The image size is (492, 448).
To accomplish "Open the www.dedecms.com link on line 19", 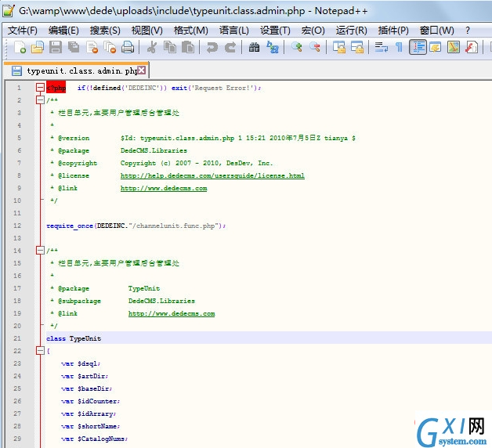I will (x=172, y=313).
